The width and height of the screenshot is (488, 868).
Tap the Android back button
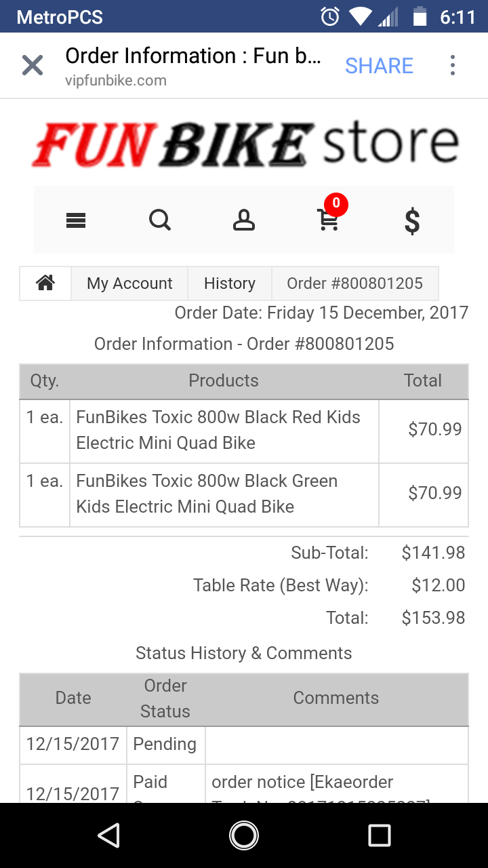coord(108,835)
